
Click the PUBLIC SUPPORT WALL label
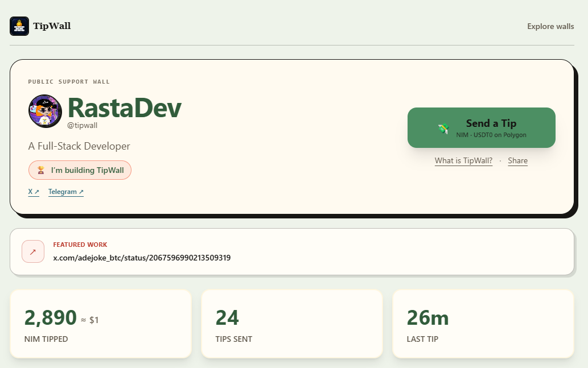click(69, 82)
